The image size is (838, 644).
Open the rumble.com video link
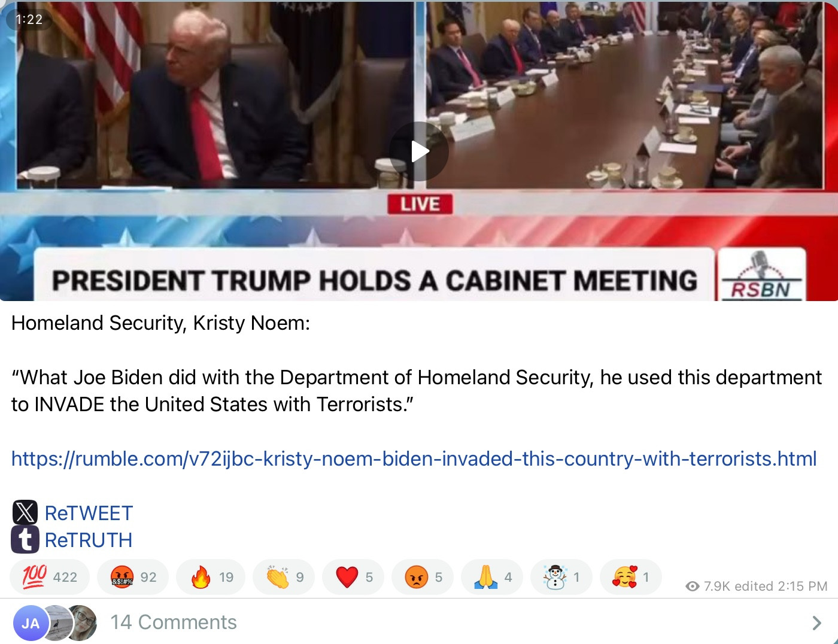coord(414,458)
